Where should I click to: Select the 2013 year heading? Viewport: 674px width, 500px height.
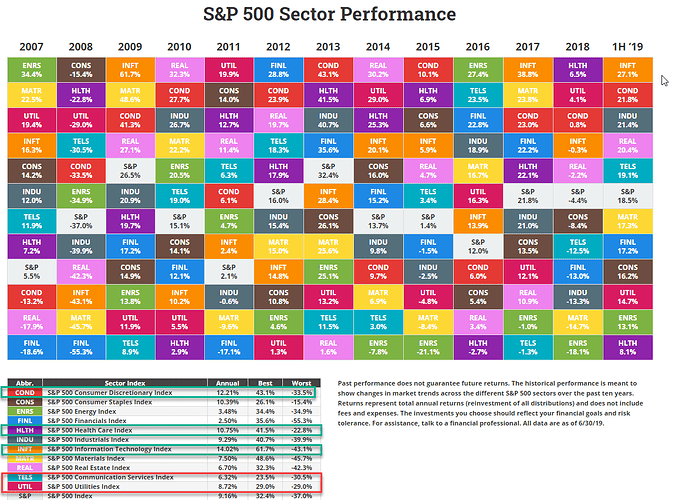327,46
